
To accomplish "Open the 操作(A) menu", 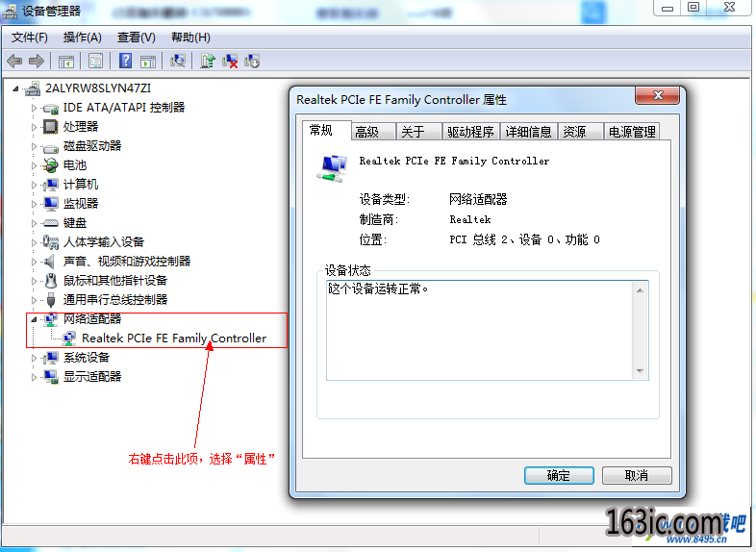I will pyautogui.click(x=82, y=38).
